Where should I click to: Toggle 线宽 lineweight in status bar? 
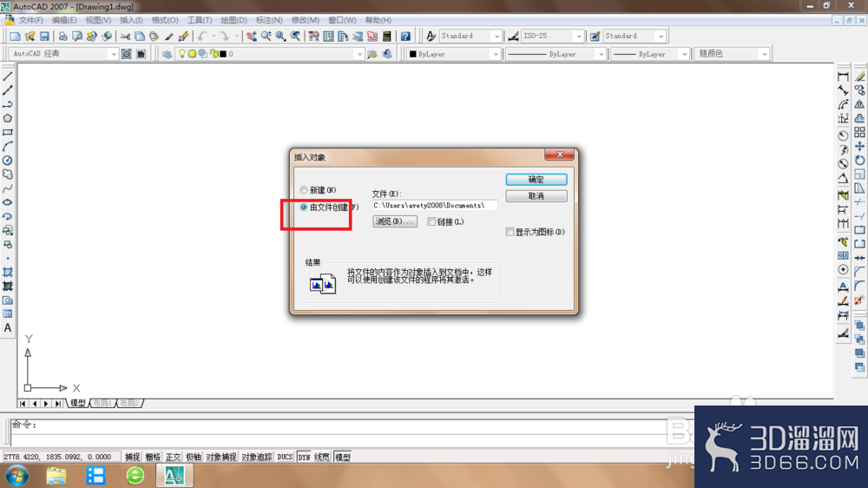pyautogui.click(x=322, y=457)
